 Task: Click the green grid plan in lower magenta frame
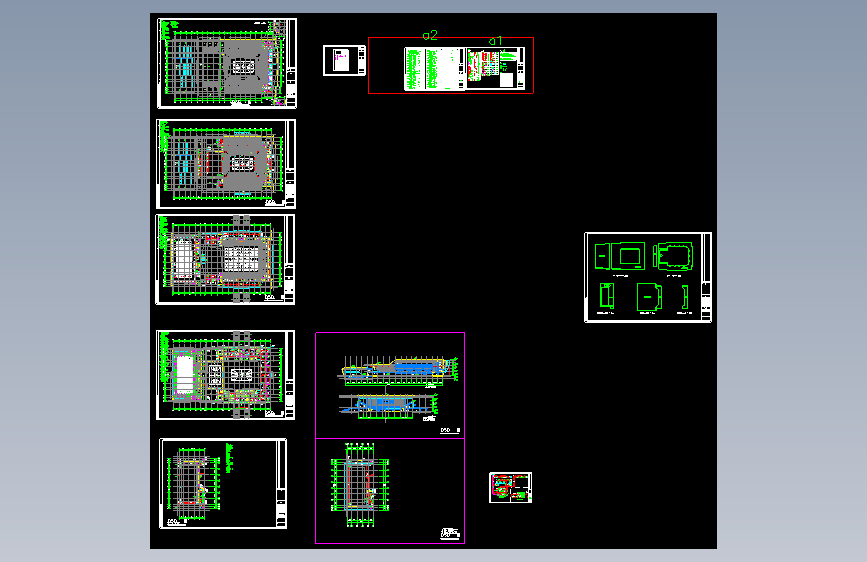(x=360, y=484)
